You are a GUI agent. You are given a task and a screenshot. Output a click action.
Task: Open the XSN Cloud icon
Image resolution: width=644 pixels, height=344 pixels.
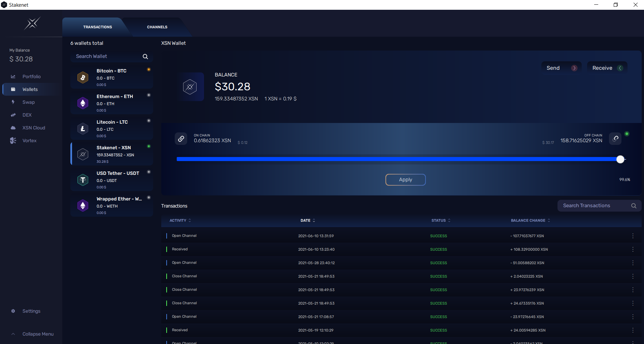[x=13, y=128]
